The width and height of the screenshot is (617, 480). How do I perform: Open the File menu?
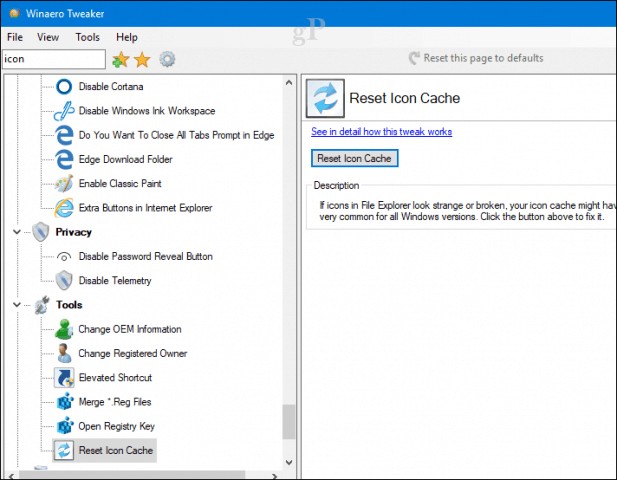tap(15, 37)
